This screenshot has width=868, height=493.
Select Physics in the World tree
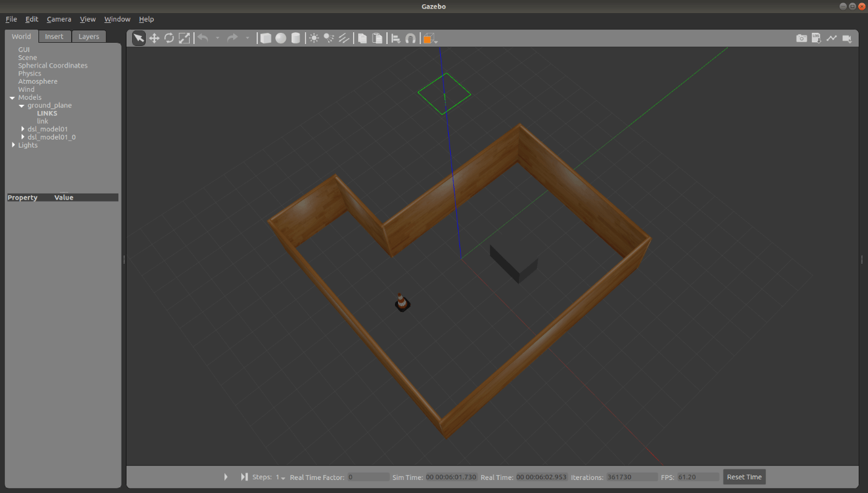30,74
